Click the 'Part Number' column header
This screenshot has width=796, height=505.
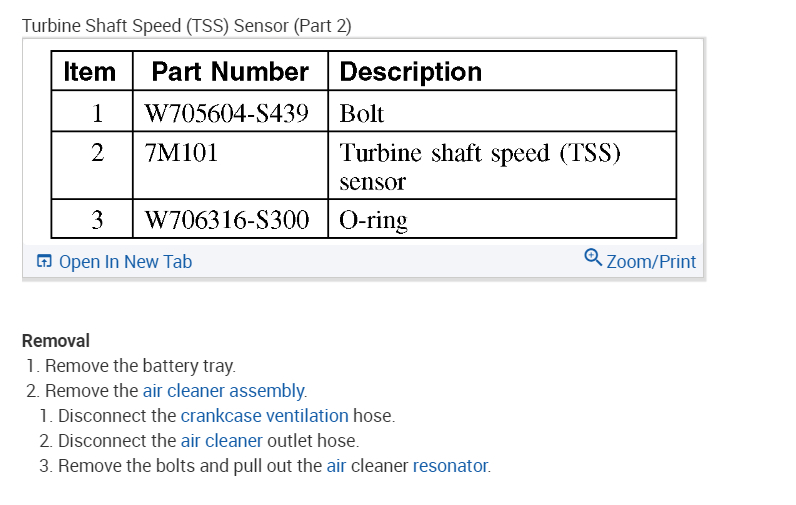point(230,72)
